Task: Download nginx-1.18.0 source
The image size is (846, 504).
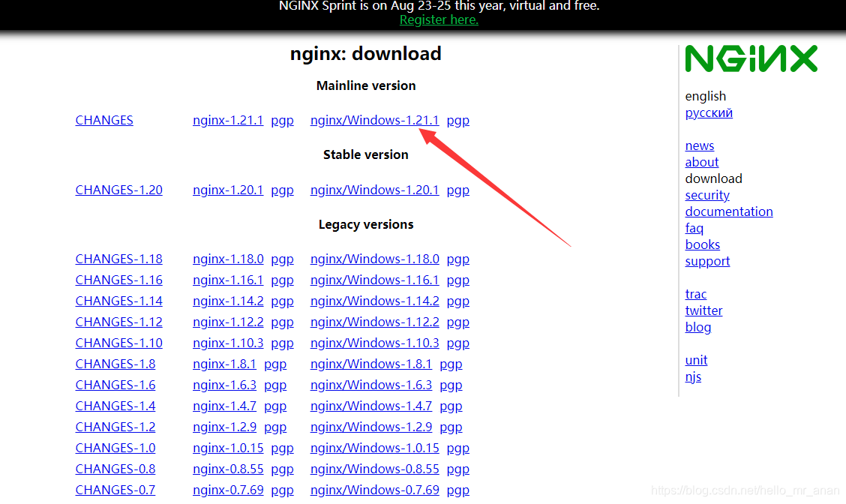Action: coord(228,259)
